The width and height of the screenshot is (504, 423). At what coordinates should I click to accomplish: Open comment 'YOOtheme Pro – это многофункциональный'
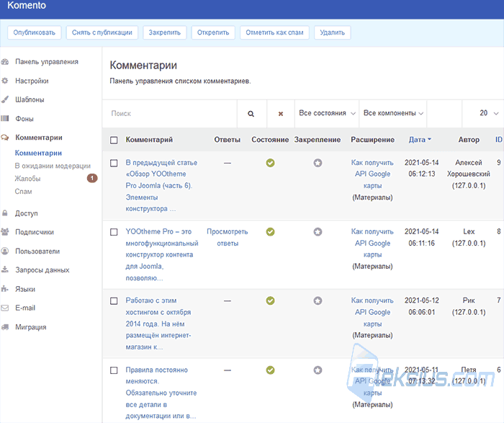point(162,255)
